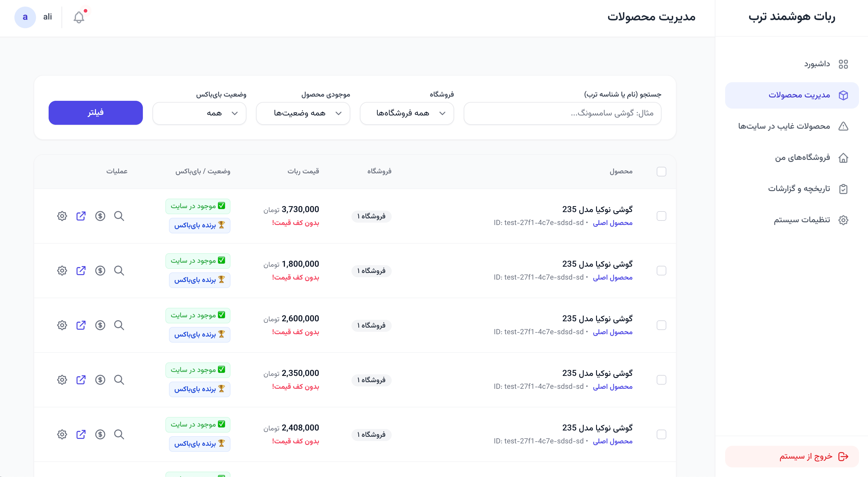Check the checkbox for the 2,350,000 product row
This screenshot has width=868, height=477.
pos(662,379)
